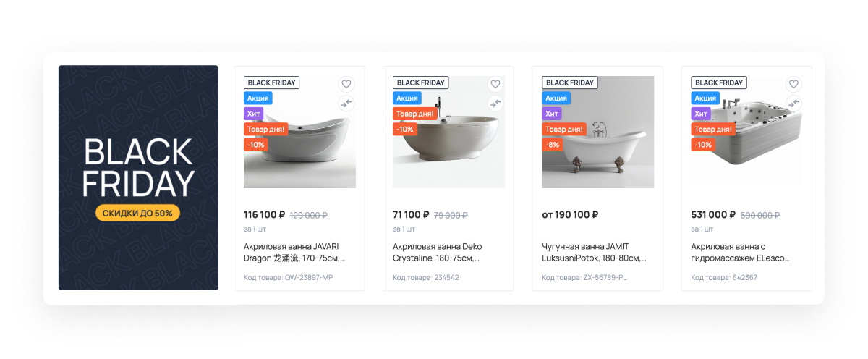This screenshot has height=359, width=868.
Task: Compare the ELesco hydromassage bathtub
Action: point(793,103)
